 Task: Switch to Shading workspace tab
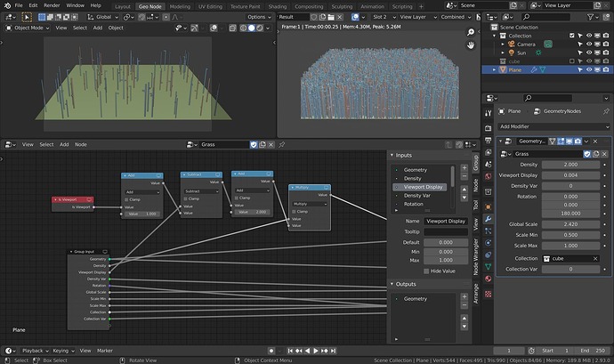[x=278, y=6]
